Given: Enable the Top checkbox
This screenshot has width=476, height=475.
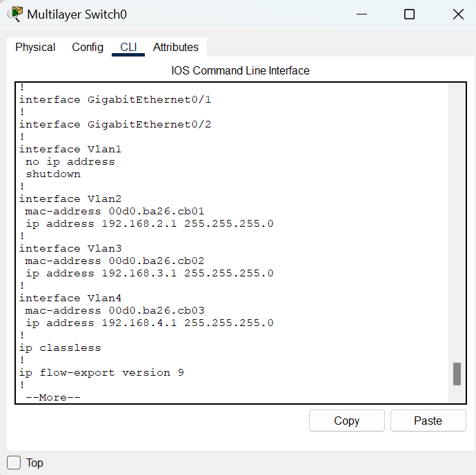Looking at the screenshot, I should tap(14, 463).
